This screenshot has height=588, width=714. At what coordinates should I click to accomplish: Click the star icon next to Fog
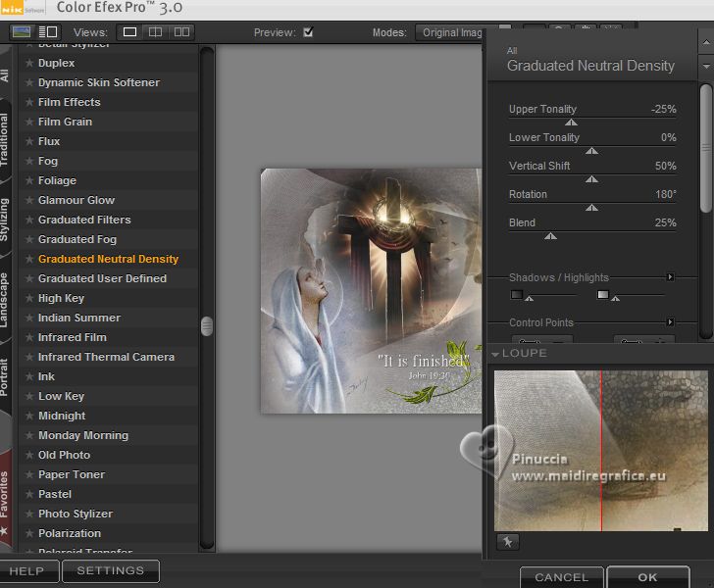tap(29, 162)
